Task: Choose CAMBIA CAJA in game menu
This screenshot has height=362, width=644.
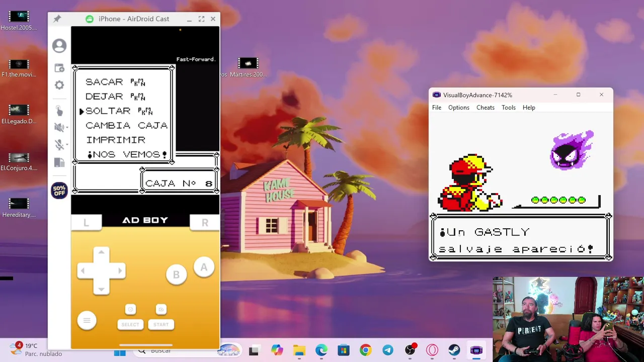Action: point(126,126)
